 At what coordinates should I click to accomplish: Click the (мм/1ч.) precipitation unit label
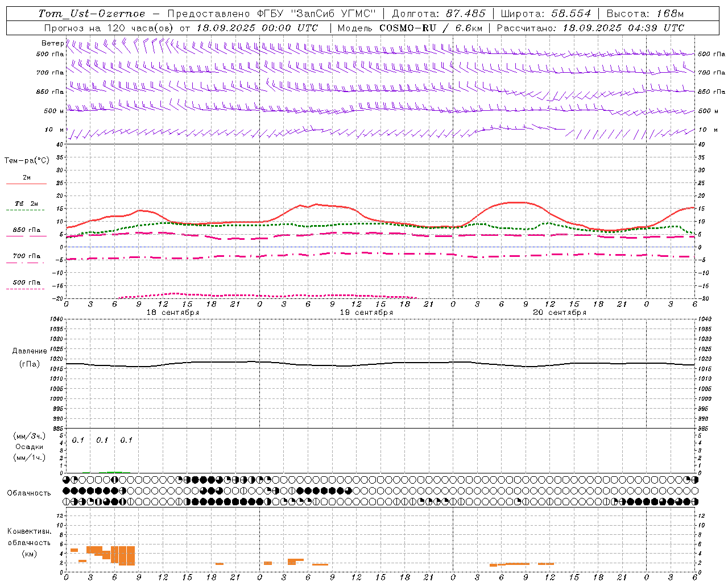(30, 458)
